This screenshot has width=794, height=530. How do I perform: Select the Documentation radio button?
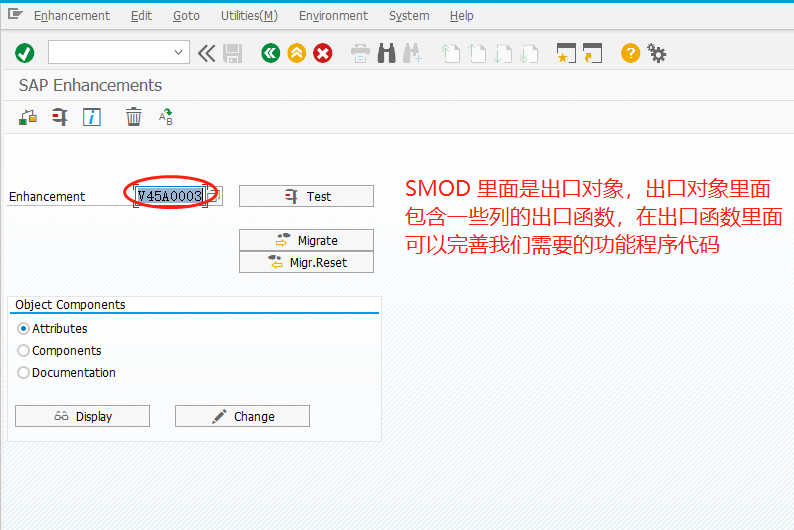(x=23, y=373)
